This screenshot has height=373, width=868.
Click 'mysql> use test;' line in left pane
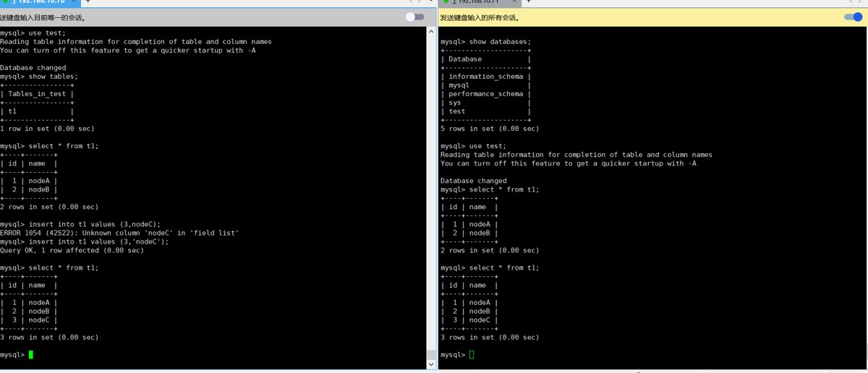coord(33,33)
